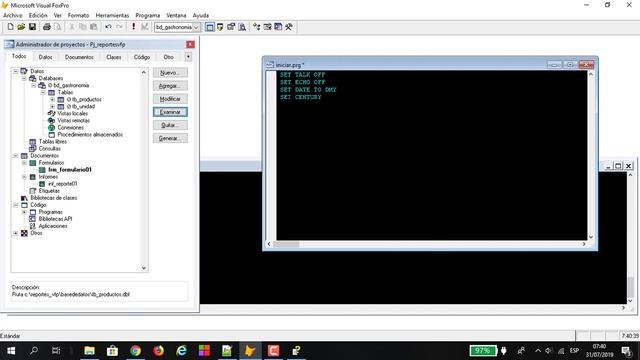Click the project tree scroll-down arrow
Screen dimensions: 640x360
coord(144,268)
